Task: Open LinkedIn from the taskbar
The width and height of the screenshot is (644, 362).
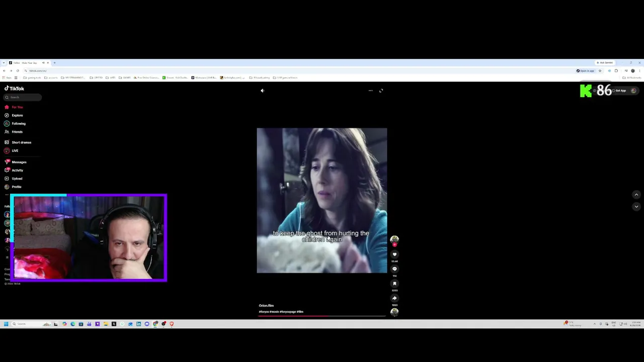Action: click(x=138, y=324)
